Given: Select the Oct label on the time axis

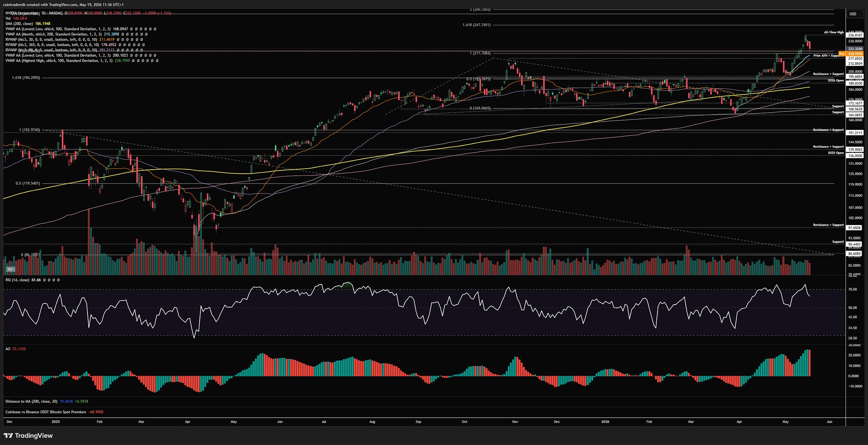Looking at the screenshot, I should click(x=464, y=422).
